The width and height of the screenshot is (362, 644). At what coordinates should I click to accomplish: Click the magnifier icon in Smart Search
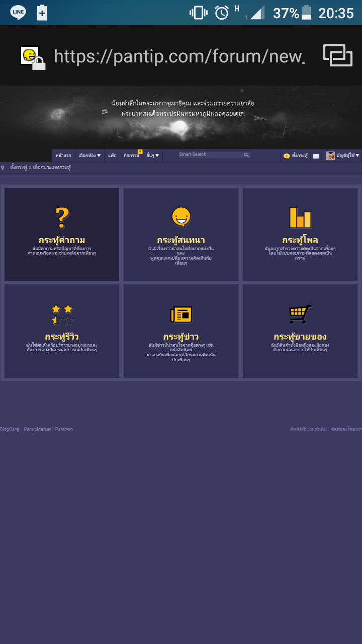[x=246, y=155]
